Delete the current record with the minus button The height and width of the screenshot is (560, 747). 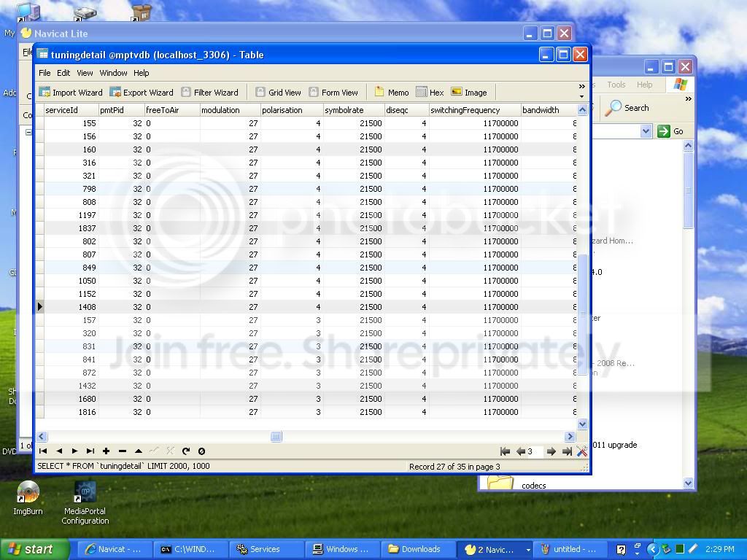123,451
